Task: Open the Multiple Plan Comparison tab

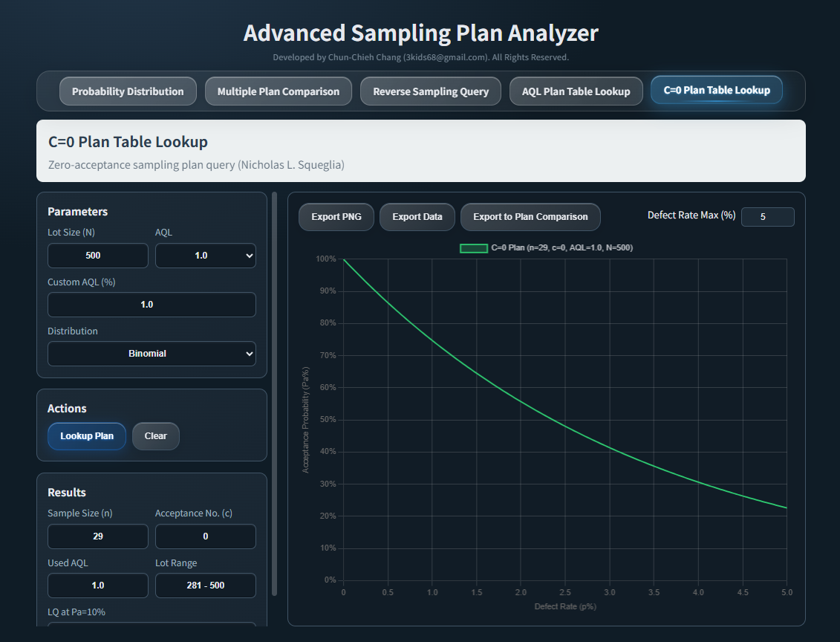Action: click(x=278, y=91)
